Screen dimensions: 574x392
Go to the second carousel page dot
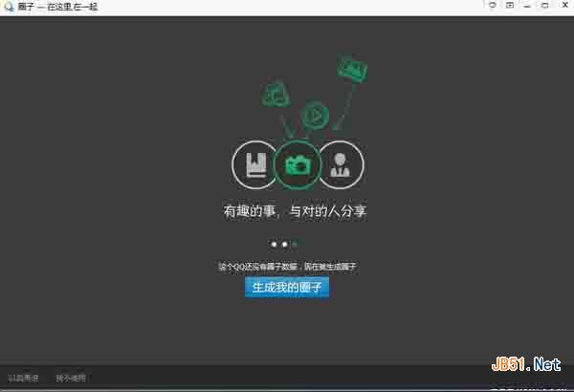click(284, 244)
